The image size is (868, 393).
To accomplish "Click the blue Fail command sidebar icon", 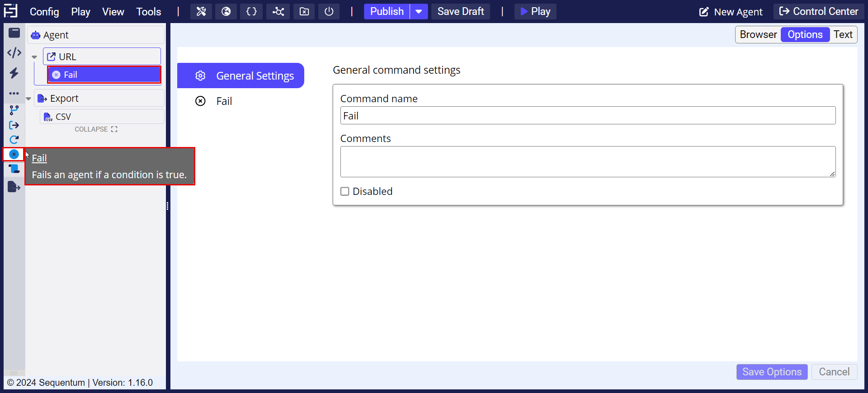I will 14,154.
